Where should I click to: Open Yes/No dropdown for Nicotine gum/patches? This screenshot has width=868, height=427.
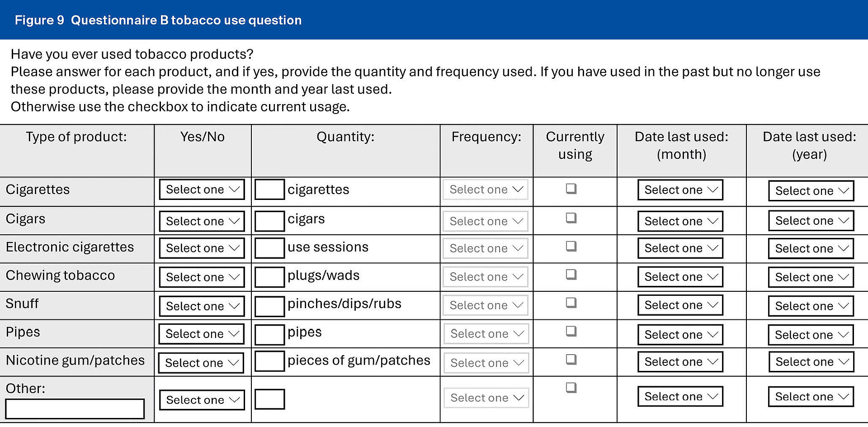pyautogui.click(x=201, y=363)
